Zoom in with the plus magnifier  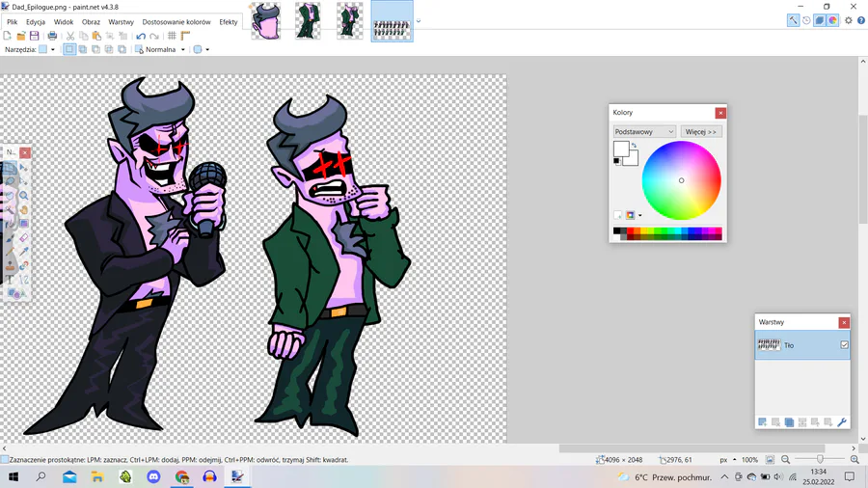coord(854,460)
